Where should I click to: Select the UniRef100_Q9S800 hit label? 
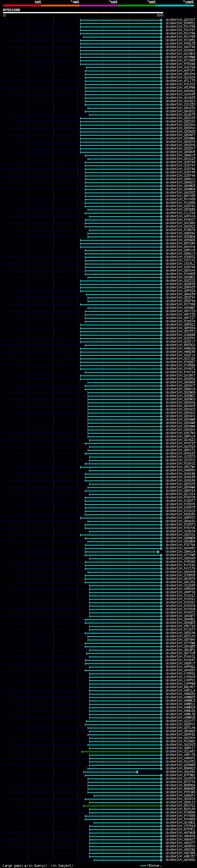click(180, 430)
